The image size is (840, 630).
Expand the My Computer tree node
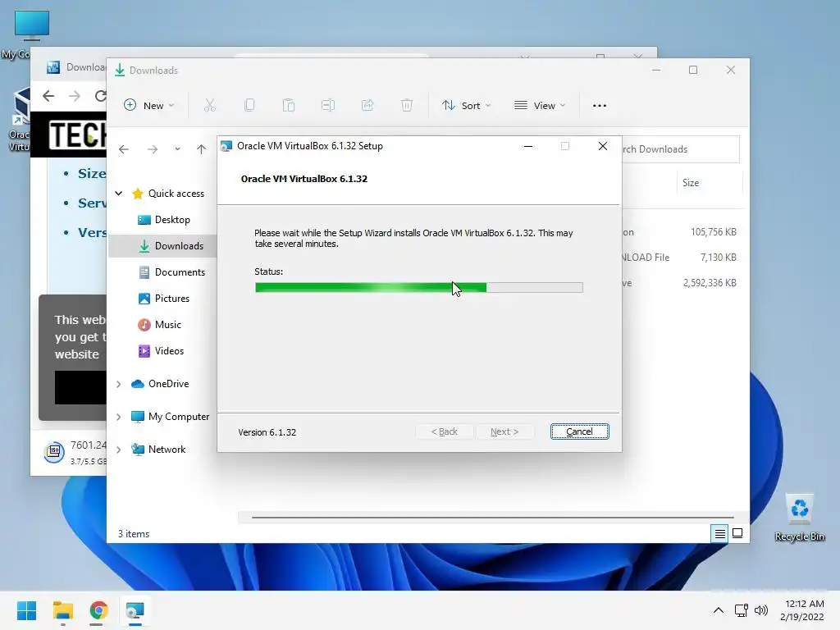coord(119,417)
